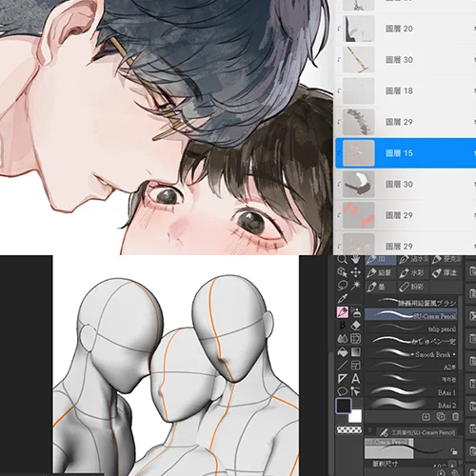Select the Text A tool

tap(356, 379)
